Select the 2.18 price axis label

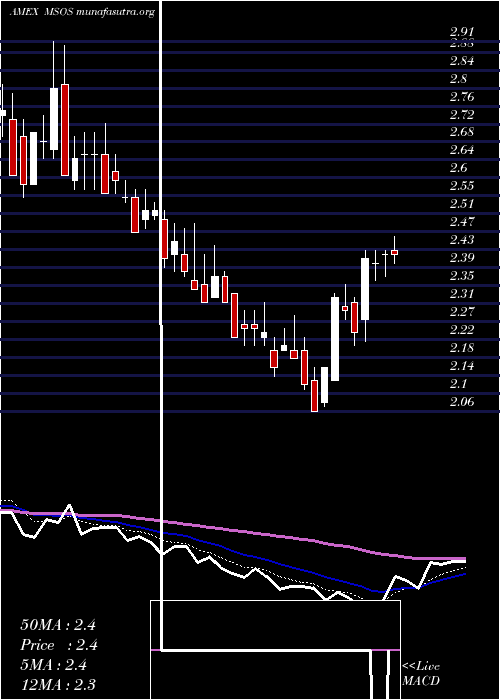coord(462,347)
